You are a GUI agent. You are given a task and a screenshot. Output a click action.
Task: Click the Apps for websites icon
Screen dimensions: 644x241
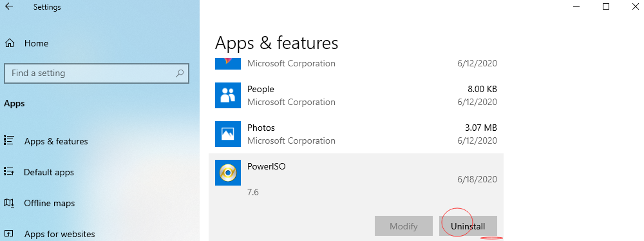pyautogui.click(x=8, y=234)
